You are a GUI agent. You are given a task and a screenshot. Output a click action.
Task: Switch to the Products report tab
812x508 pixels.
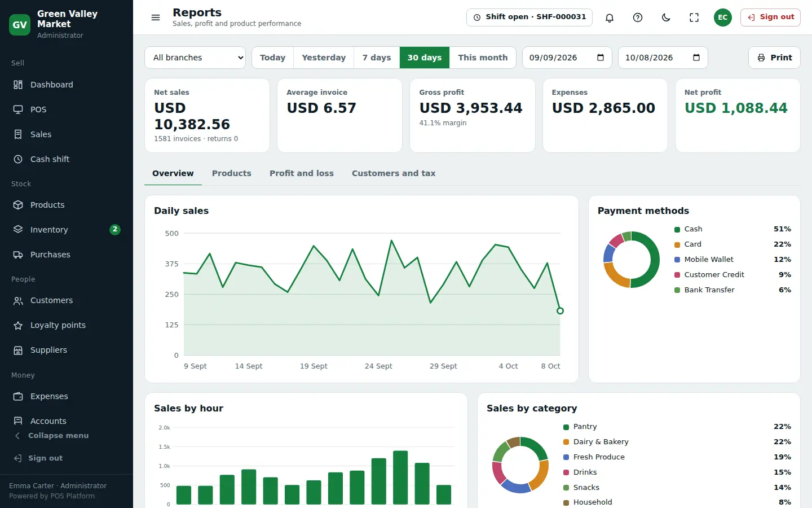232,174
